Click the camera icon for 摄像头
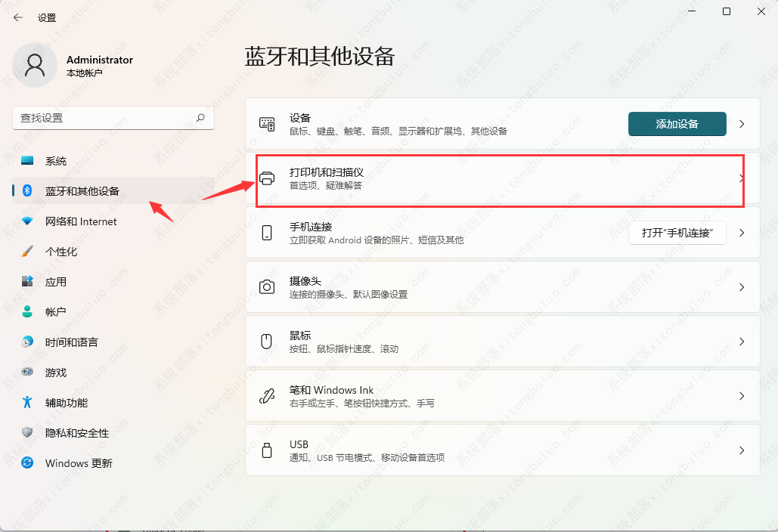 click(x=267, y=287)
